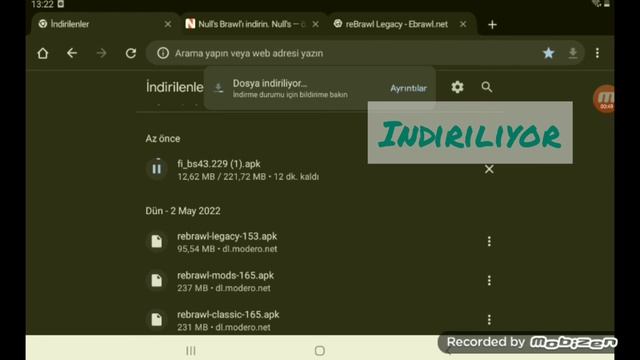Pause the fi_bs43.229 (1).apk download
Screen dimensions: 640x360
[157, 169]
